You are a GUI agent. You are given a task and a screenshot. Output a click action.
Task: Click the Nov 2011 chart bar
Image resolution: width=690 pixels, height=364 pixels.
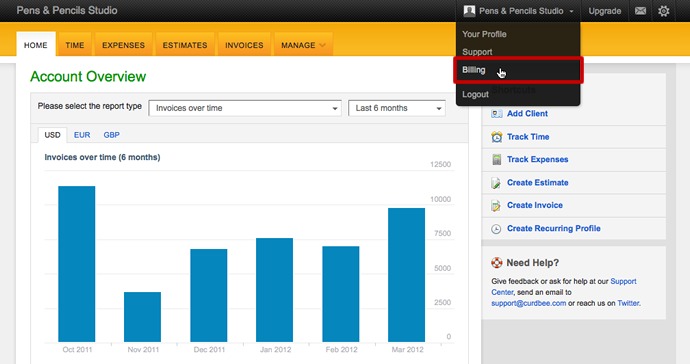[143, 317]
